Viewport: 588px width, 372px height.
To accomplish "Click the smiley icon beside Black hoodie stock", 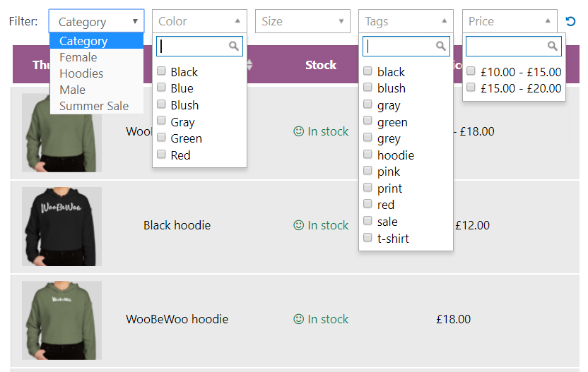I will point(298,225).
